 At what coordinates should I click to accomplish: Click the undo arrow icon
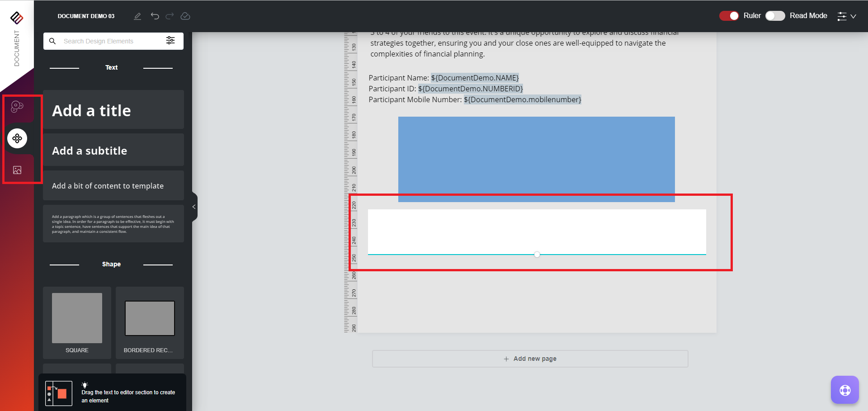pos(155,16)
